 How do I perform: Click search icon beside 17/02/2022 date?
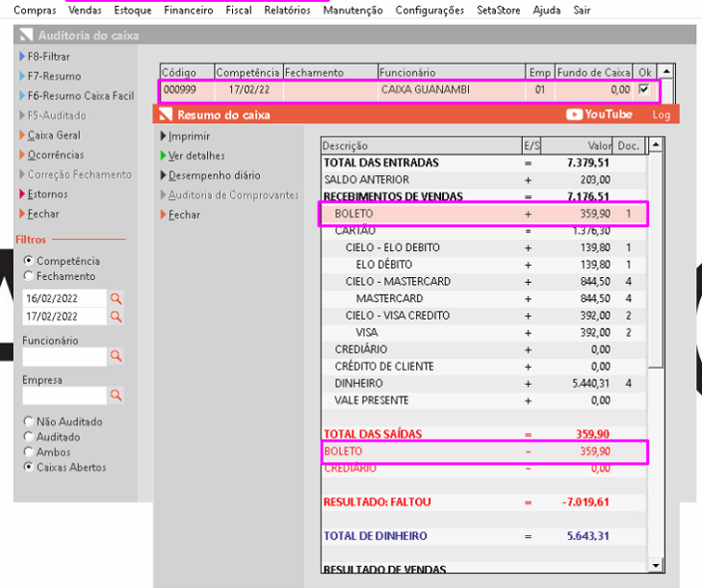tap(116, 317)
